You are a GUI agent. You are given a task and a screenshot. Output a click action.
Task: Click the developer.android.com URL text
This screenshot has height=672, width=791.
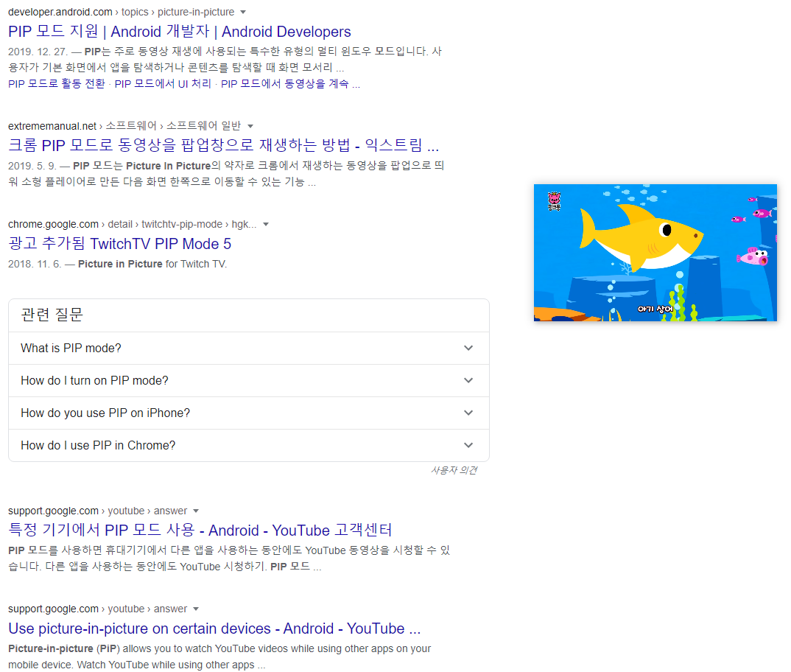[x=60, y=12]
